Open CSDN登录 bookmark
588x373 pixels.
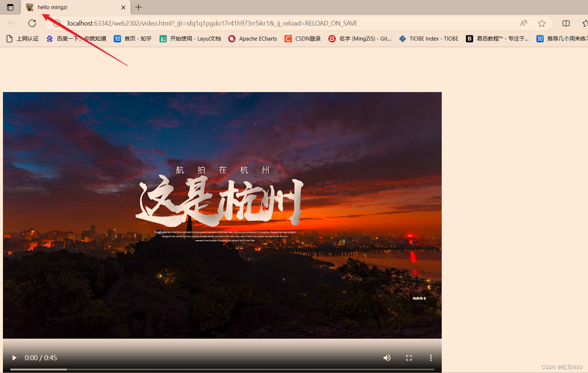[303, 39]
